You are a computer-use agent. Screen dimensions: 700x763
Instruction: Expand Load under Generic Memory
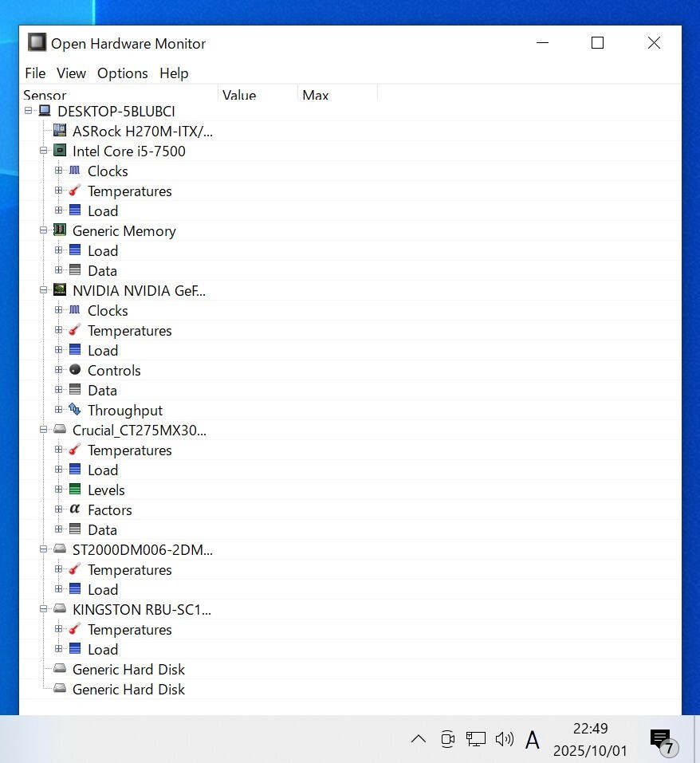(58, 250)
